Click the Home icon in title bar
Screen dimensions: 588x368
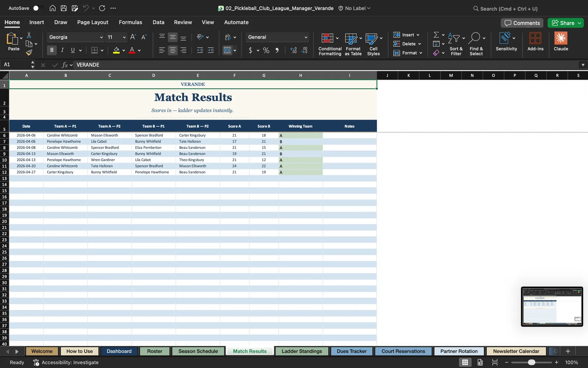pos(53,8)
